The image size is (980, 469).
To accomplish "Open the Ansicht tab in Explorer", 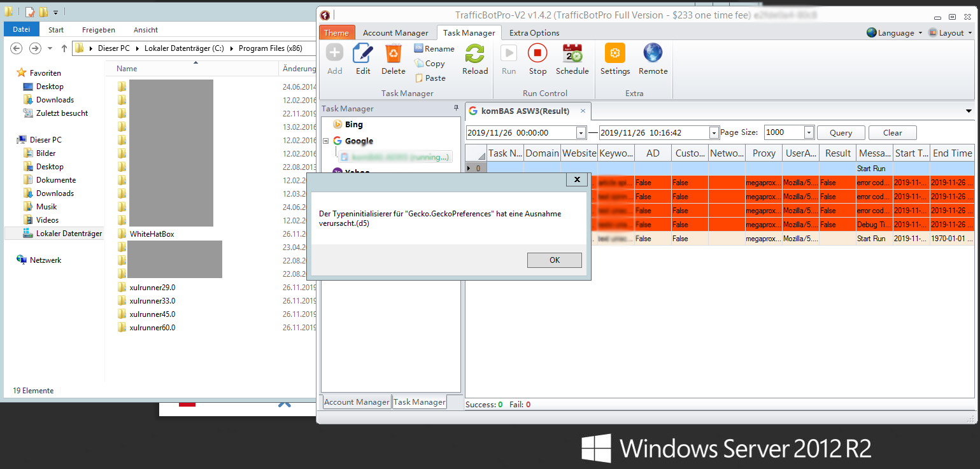I will 146,29.
